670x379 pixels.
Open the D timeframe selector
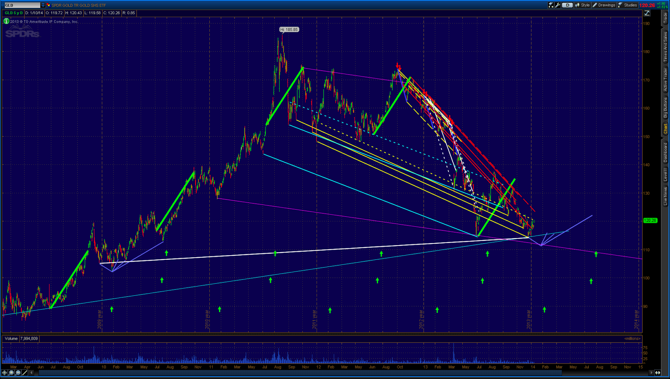[567, 5]
